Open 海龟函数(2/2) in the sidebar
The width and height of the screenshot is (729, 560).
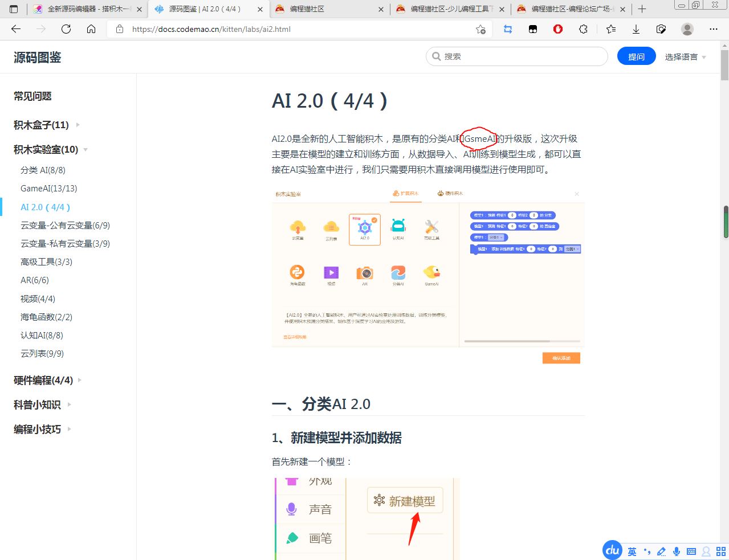tap(46, 317)
